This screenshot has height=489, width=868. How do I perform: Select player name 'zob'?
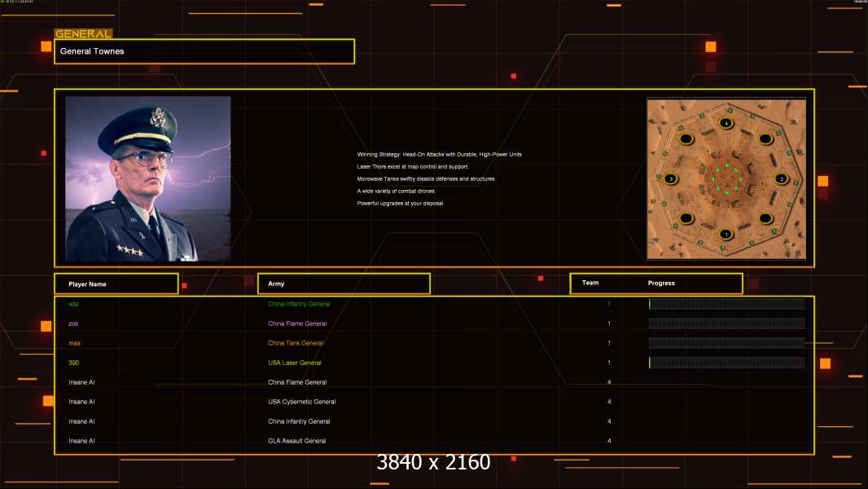73,324
